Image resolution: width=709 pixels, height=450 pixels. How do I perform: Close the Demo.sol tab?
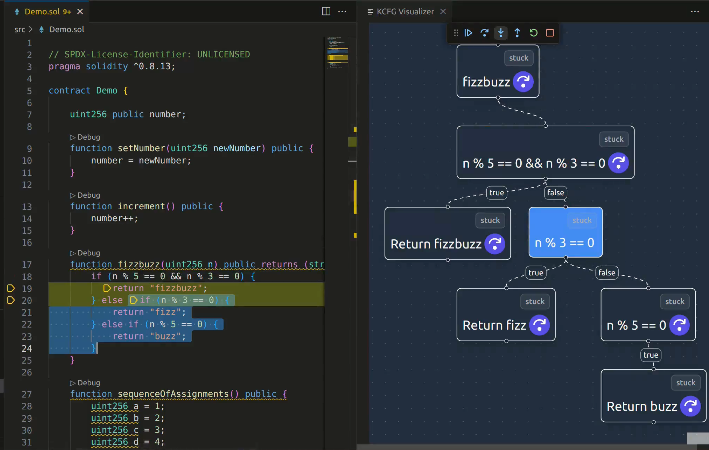point(80,11)
